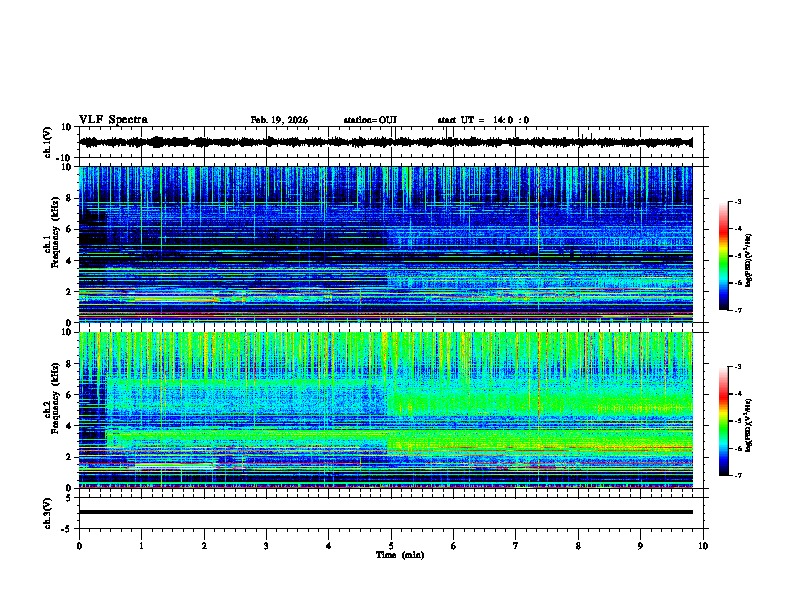Click the ch.1 color bar log(PSD) title
792x612 pixels.
[749, 260]
